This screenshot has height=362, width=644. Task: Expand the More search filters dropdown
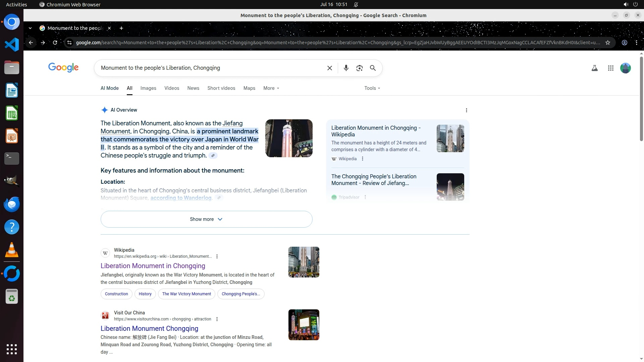pyautogui.click(x=271, y=88)
